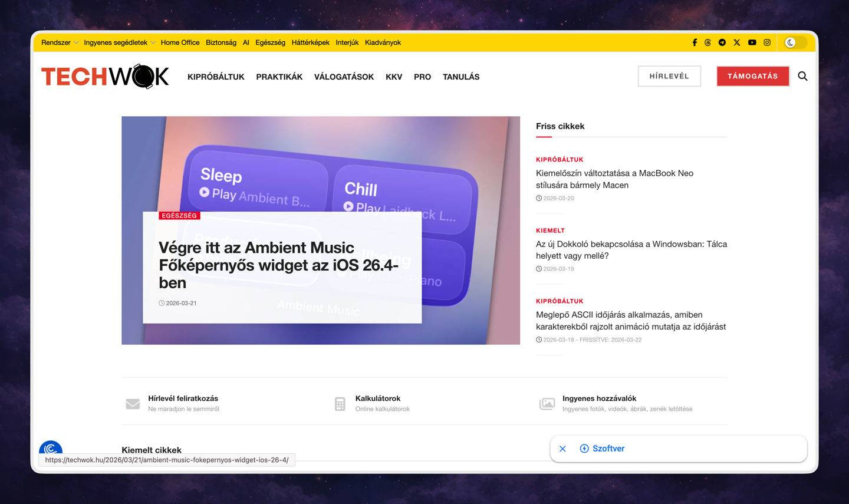Open the Kiadványok top menu item
Screen dimensions: 849x504
click(383, 42)
